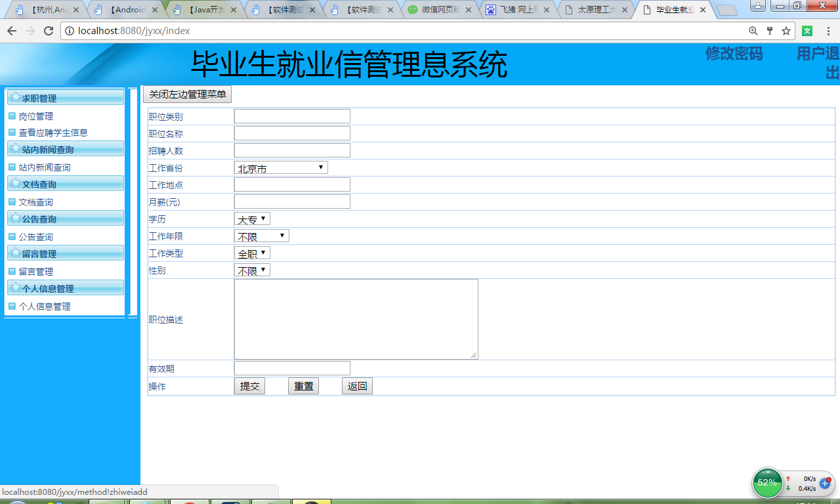Viewport: 840px width, 504px height.
Task: Click the green extension icon beside address bar
Action: point(807,30)
